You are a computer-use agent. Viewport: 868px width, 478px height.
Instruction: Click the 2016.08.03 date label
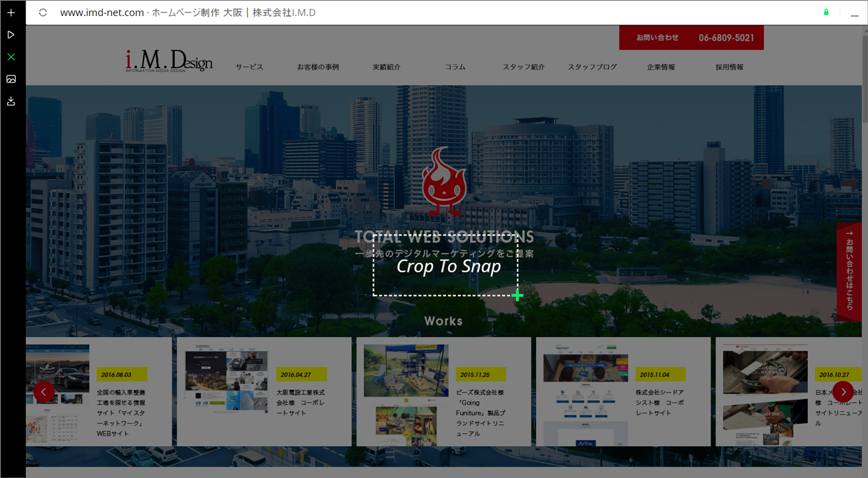coord(122,375)
